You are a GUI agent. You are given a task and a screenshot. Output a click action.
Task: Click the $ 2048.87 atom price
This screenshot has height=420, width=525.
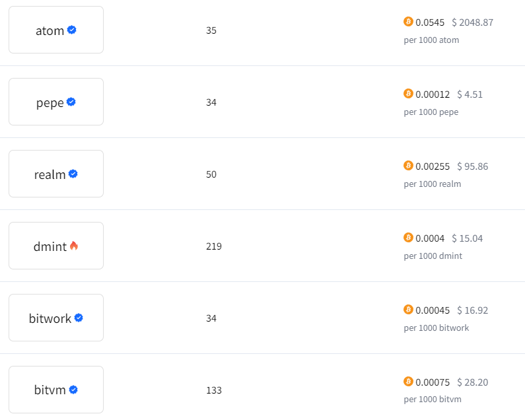(x=472, y=22)
